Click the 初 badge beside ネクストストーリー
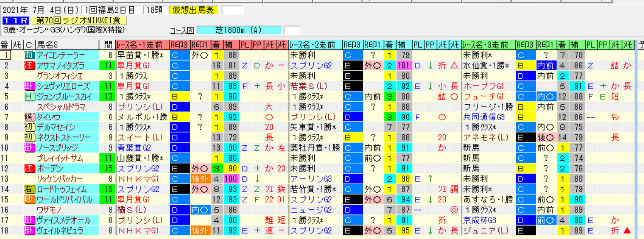644x239 pixels. coord(29,137)
